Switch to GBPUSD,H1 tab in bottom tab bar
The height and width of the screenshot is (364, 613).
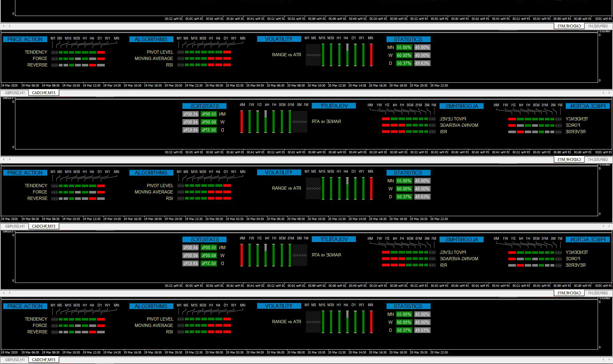point(15,360)
